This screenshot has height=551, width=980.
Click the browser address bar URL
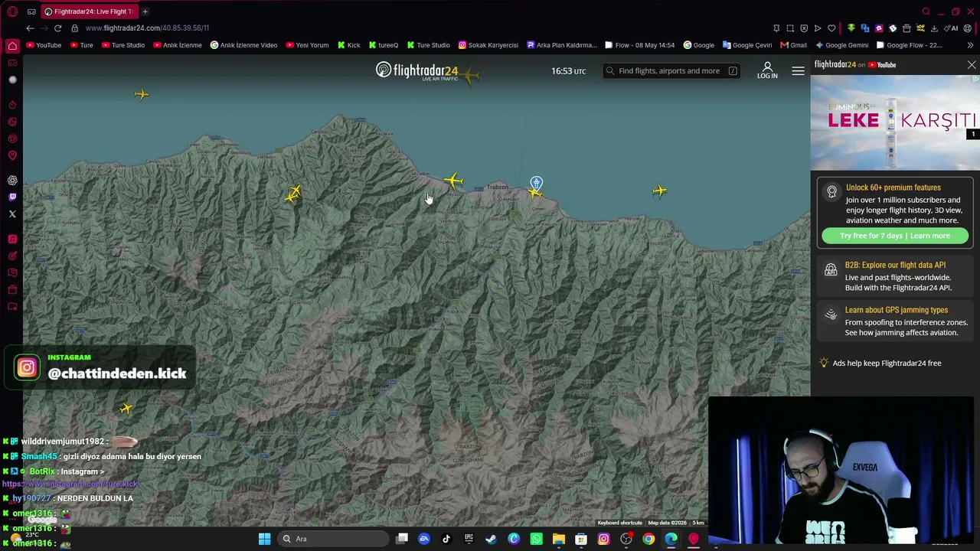pos(147,28)
